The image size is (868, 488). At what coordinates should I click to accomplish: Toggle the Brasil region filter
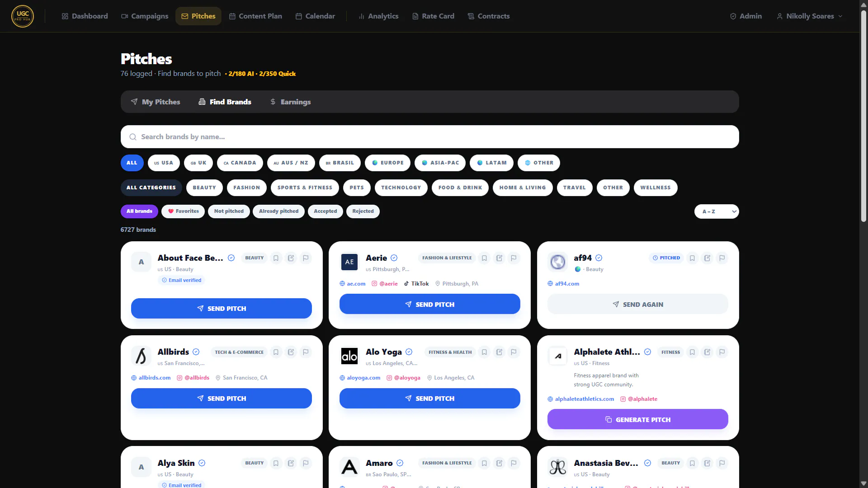click(340, 163)
